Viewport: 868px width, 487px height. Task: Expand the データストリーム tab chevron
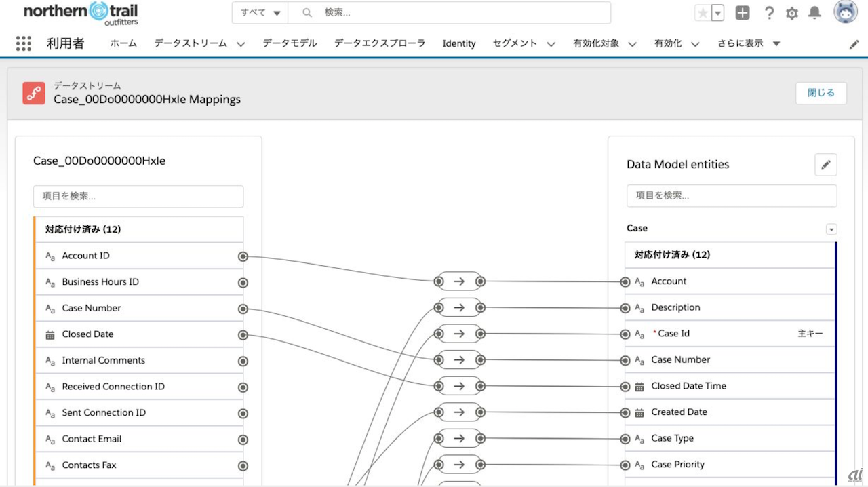pyautogui.click(x=241, y=44)
